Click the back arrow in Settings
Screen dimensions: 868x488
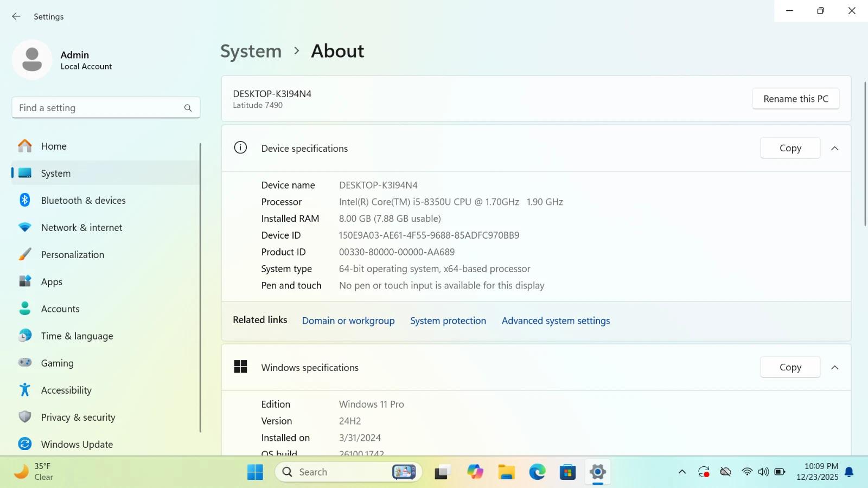[x=16, y=16]
